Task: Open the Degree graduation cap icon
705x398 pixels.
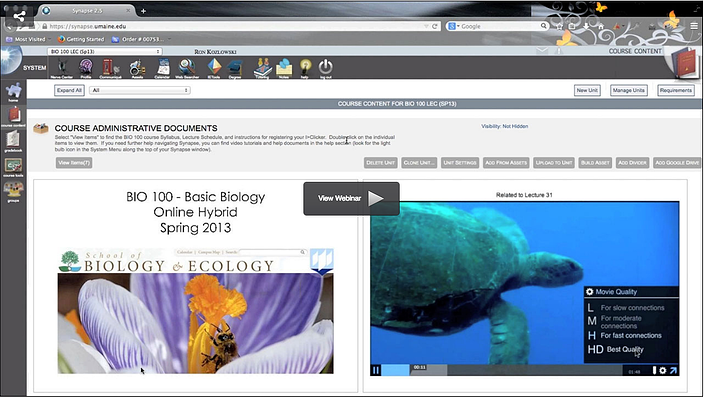Action: 235,69
